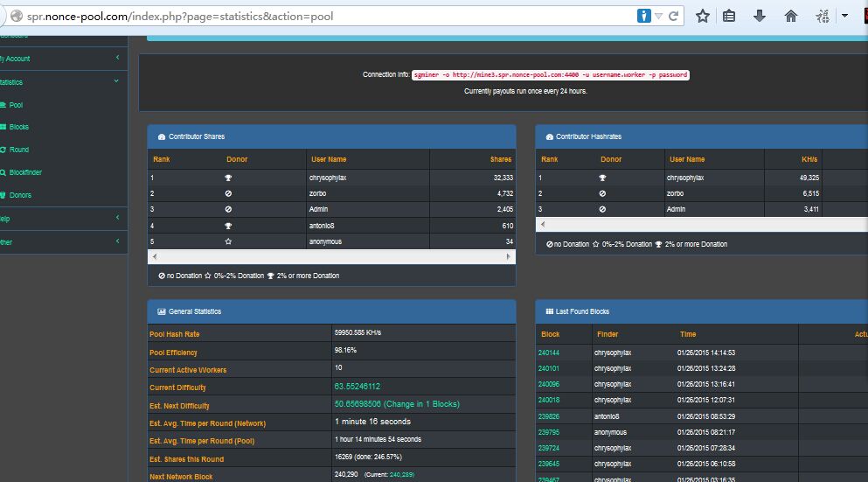868x482 pixels.
Task: Open block 240018 link
Action: 549,400
